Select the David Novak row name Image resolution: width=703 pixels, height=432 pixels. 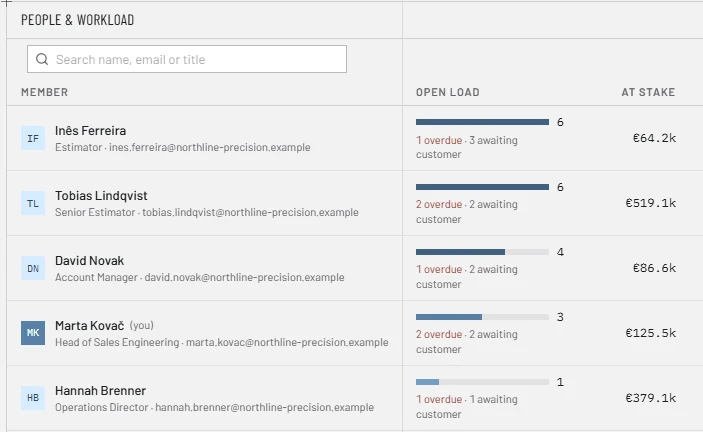coord(90,260)
